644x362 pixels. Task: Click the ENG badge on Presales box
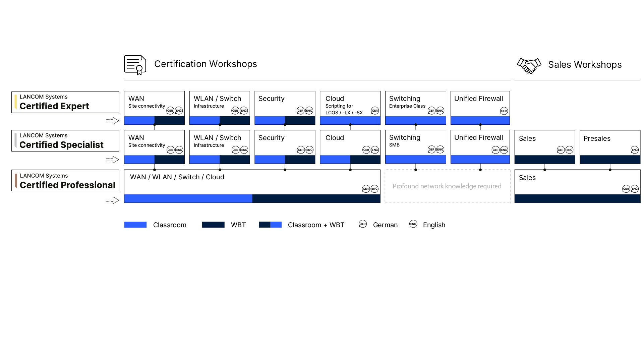(x=634, y=150)
